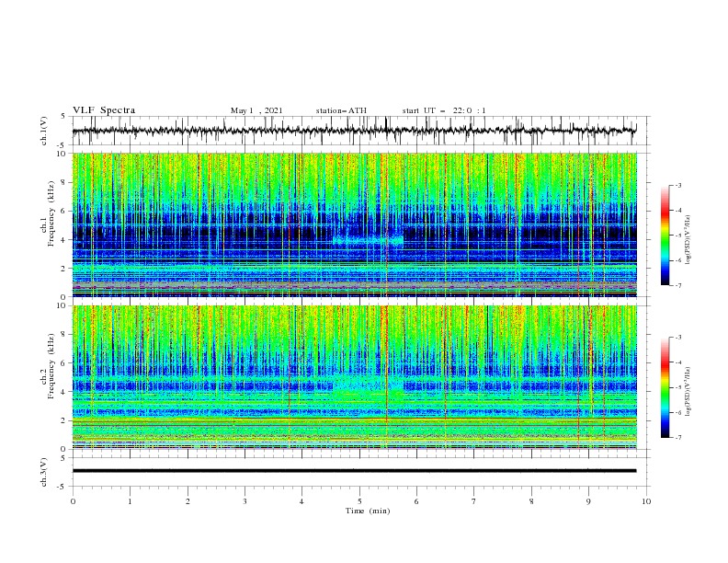The image size is (728, 563).
Task: Select the ch.1 "Frequency (kHz)" axis label
Action: (x=51, y=213)
